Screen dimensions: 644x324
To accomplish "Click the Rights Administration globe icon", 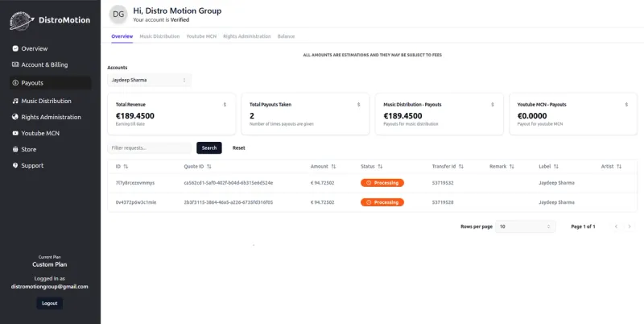I will coord(15,117).
